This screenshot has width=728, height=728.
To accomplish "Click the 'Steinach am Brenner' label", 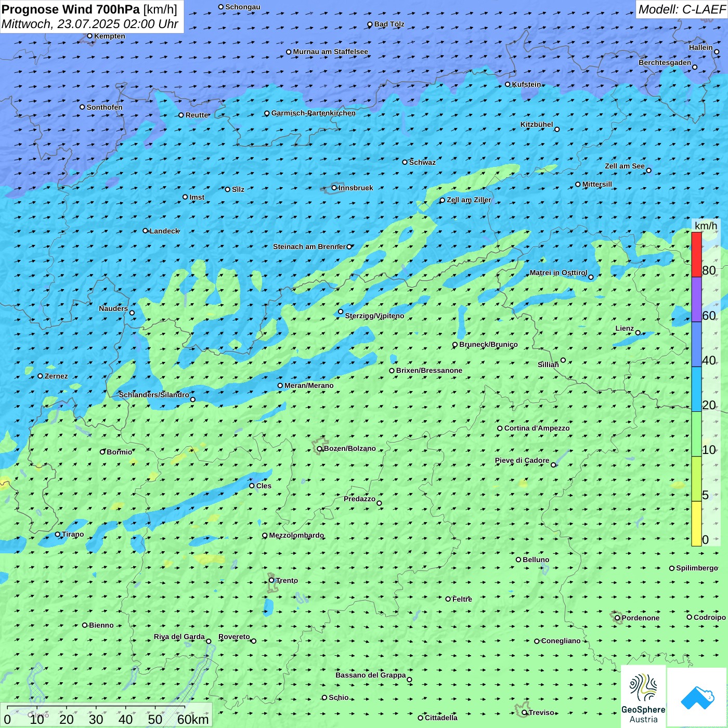I will click(x=309, y=246).
